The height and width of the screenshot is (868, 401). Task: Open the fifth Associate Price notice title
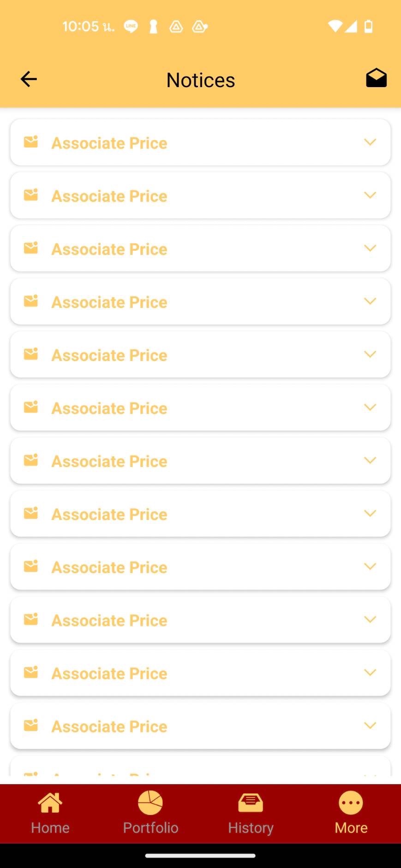pos(109,355)
